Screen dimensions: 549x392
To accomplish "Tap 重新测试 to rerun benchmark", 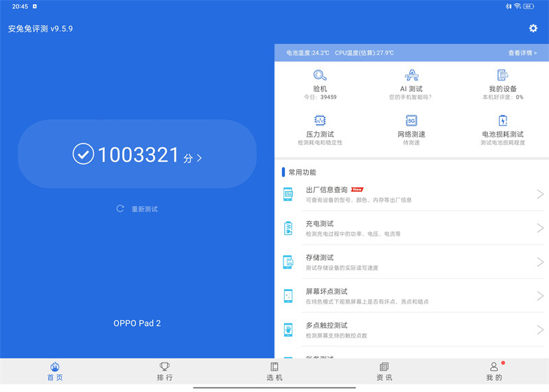I will click(x=144, y=209).
